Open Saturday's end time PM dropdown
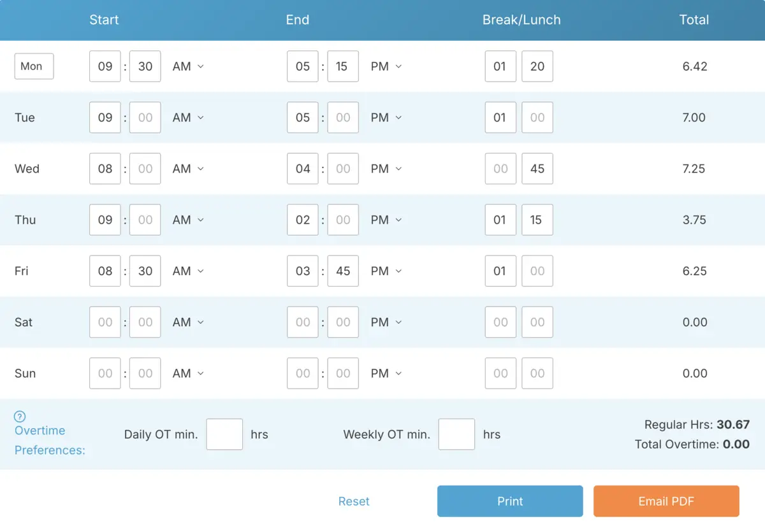This screenshot has height=532, width=765. [385, 322]
